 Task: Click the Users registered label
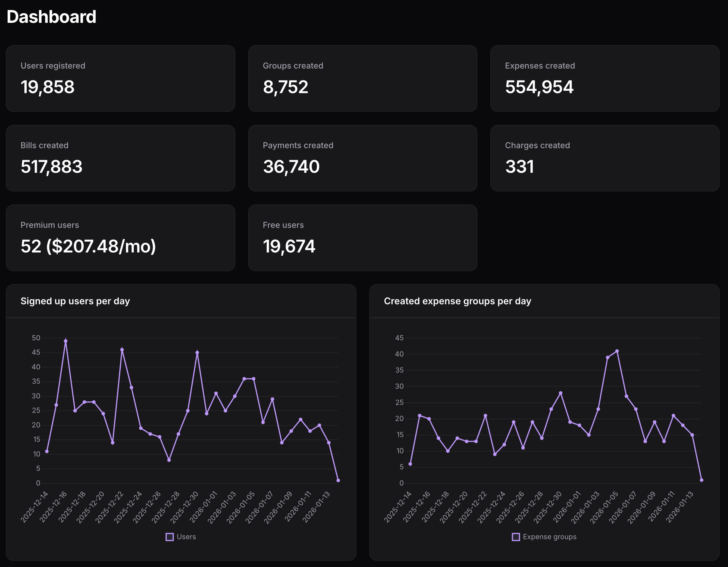pos(53,66)
